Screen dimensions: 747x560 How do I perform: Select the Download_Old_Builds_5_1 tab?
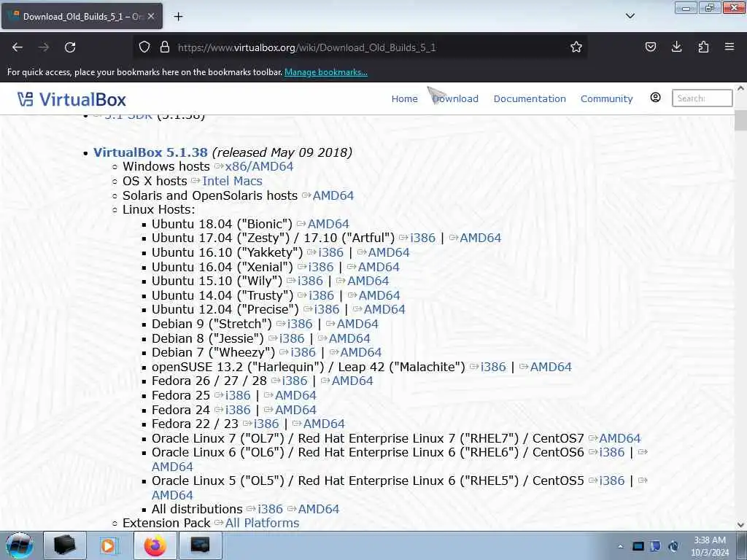click(x=82, y=16)
